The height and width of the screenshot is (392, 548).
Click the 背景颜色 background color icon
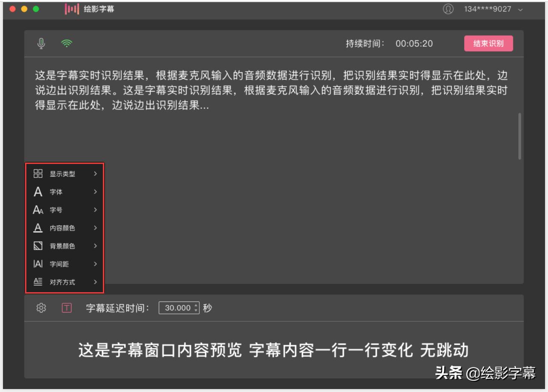coord(37,246)
